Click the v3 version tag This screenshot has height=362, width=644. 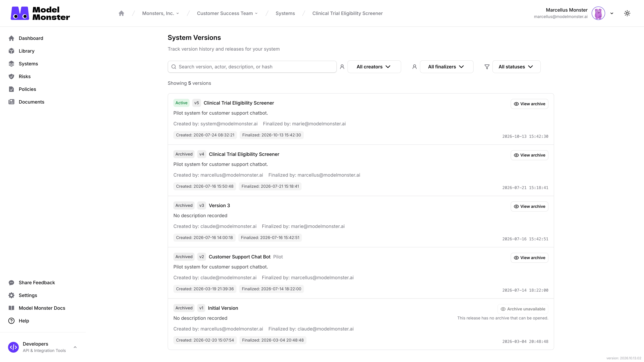(202, 205)
